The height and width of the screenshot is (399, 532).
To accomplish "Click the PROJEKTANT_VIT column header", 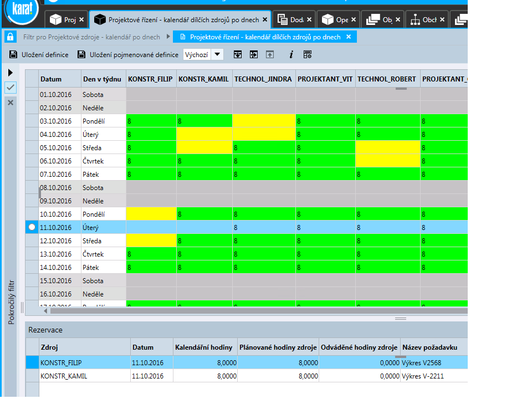I will [x=325, y=79].
